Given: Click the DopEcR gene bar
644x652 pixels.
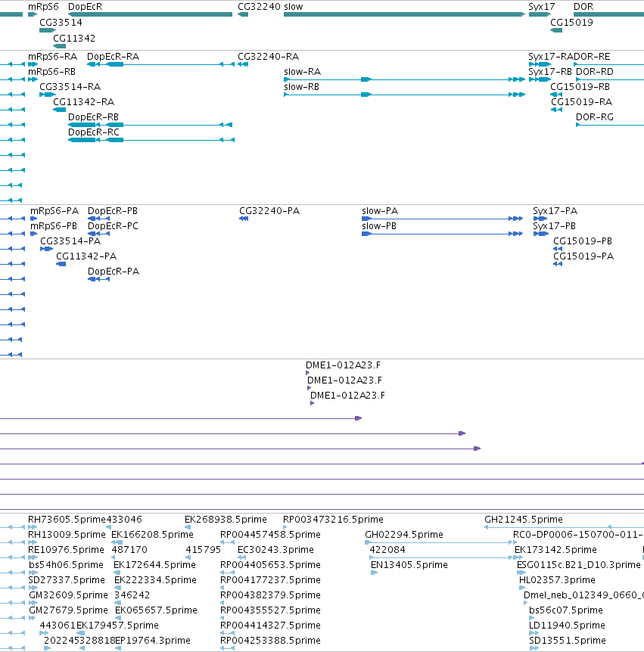Looking at the screenshot, I should coord(150,14).
